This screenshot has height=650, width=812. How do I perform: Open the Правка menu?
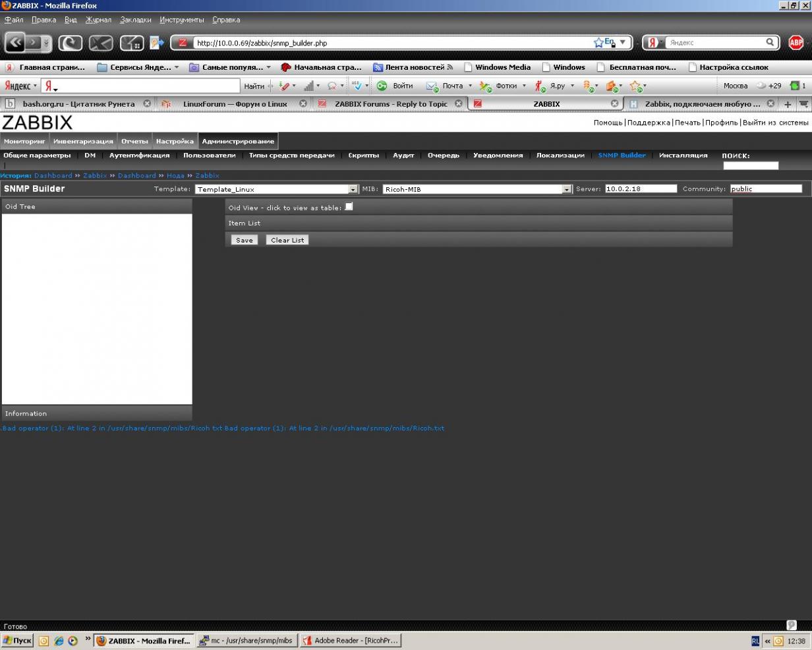(43, 20)
